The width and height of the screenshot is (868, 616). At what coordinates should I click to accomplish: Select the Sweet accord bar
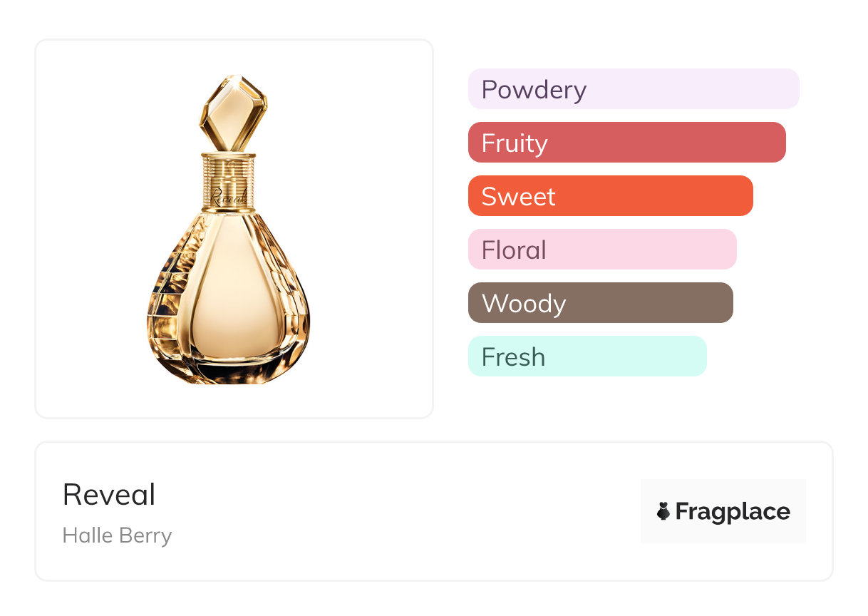pyautogui.click(x=611, y=196)
